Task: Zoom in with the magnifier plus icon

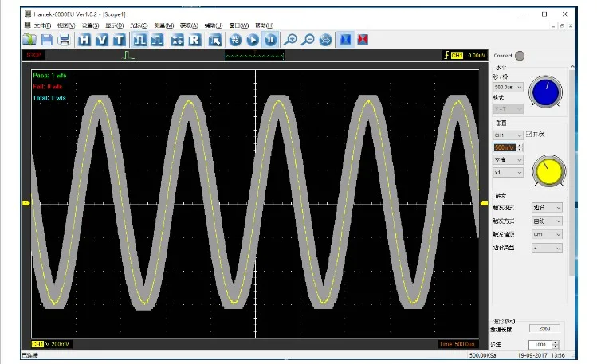Action: 290,40
